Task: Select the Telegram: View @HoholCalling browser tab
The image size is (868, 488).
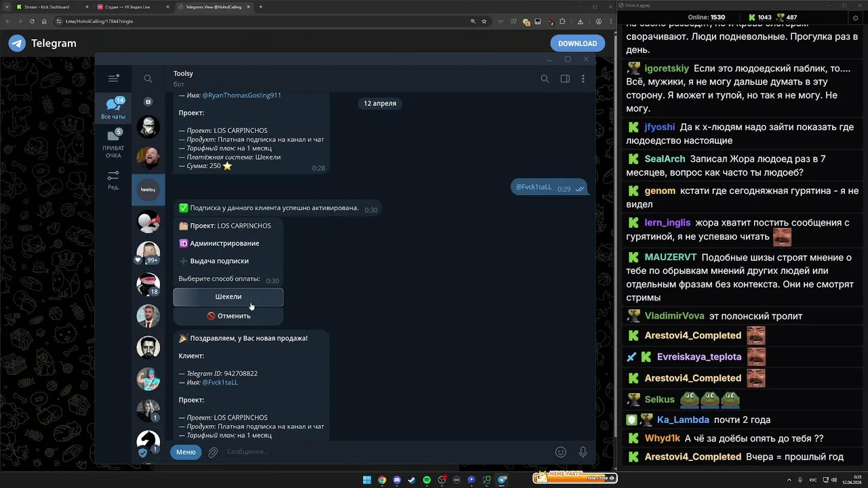Action: [x=213, y=7]
